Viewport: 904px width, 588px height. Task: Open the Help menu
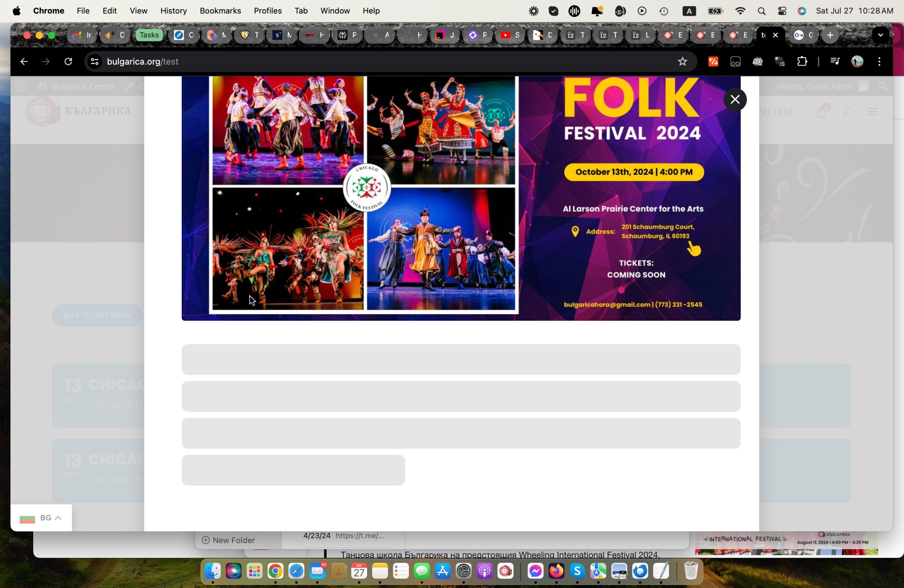[371, 11]
